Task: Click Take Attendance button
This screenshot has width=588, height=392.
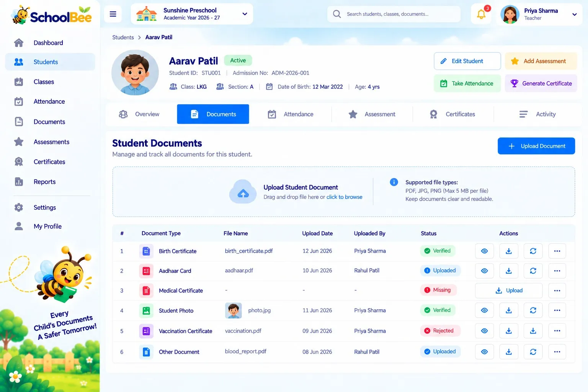Action: tap(467, 83)
